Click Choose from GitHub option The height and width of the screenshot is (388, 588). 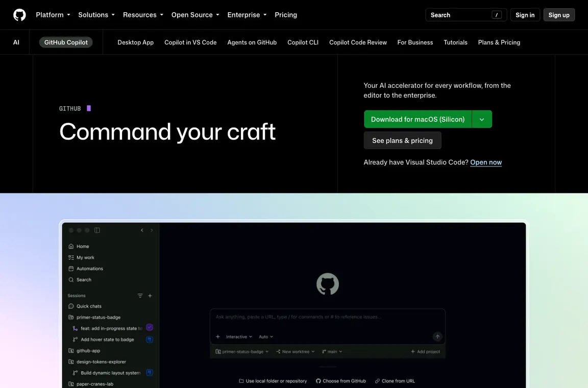pos(341,381)
